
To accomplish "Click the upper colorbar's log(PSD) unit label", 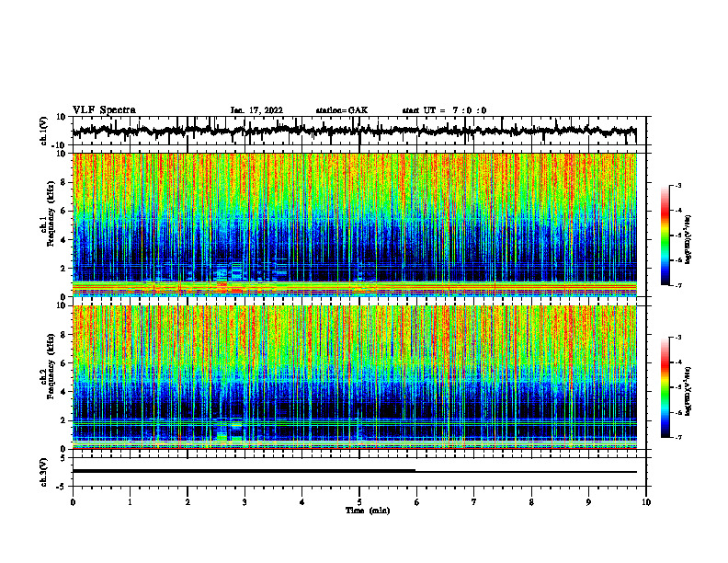I will 688,240.
